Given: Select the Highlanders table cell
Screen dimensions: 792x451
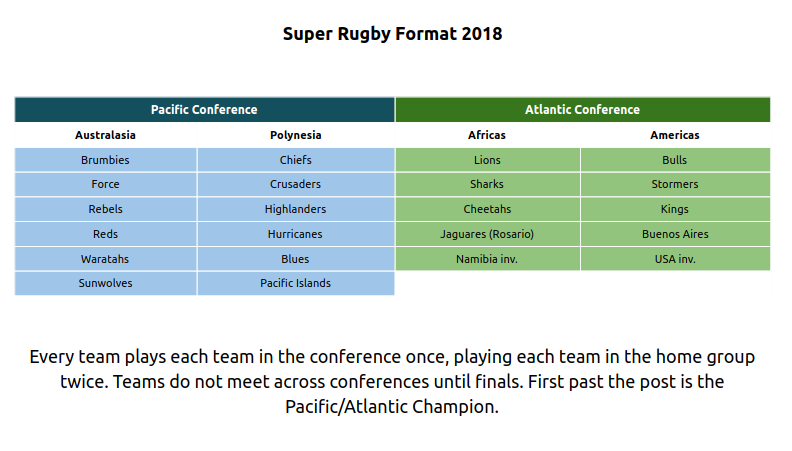Looking at the screenshot, I should point(295,209).
